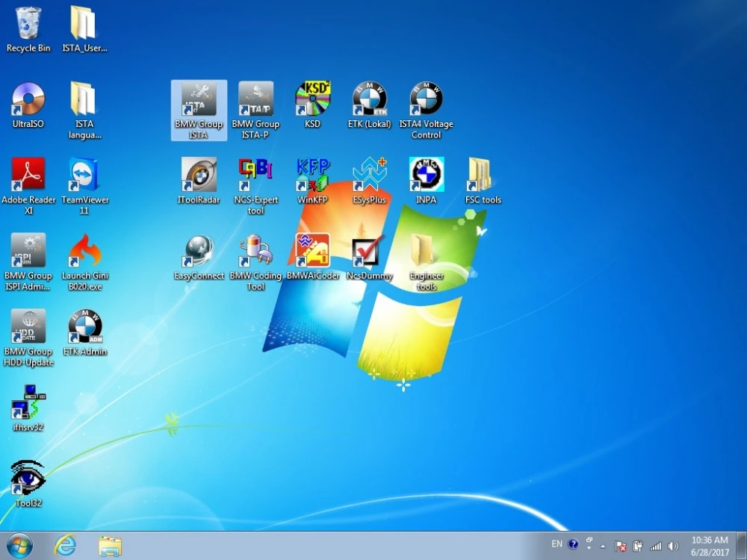Open the Windows Start menu
747x560 pixels.
point(20,546)
